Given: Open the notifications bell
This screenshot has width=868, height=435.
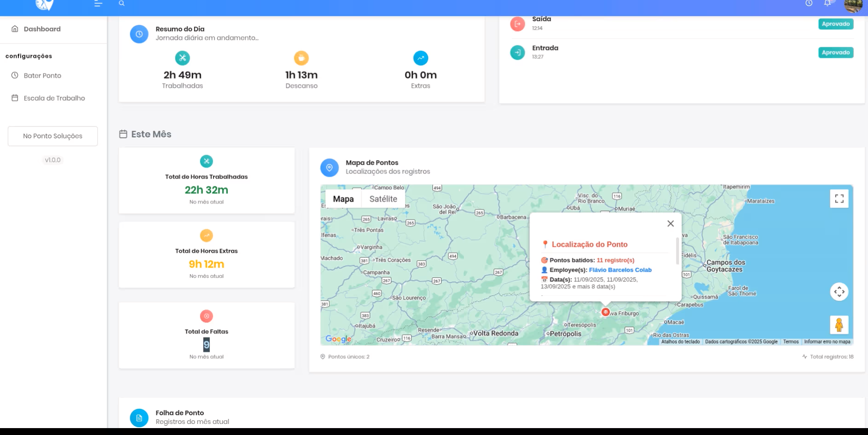Looking at the screenshot, I should click(x=827, y=3).
